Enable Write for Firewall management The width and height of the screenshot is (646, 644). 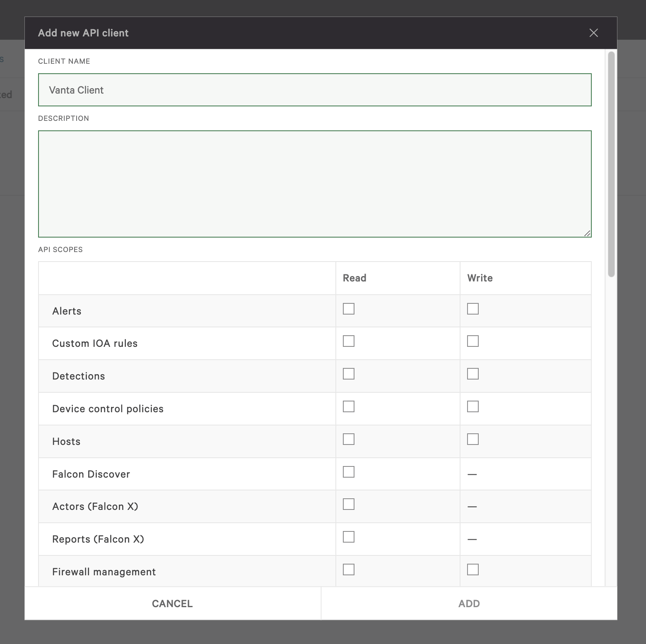(x=473, y=570)
